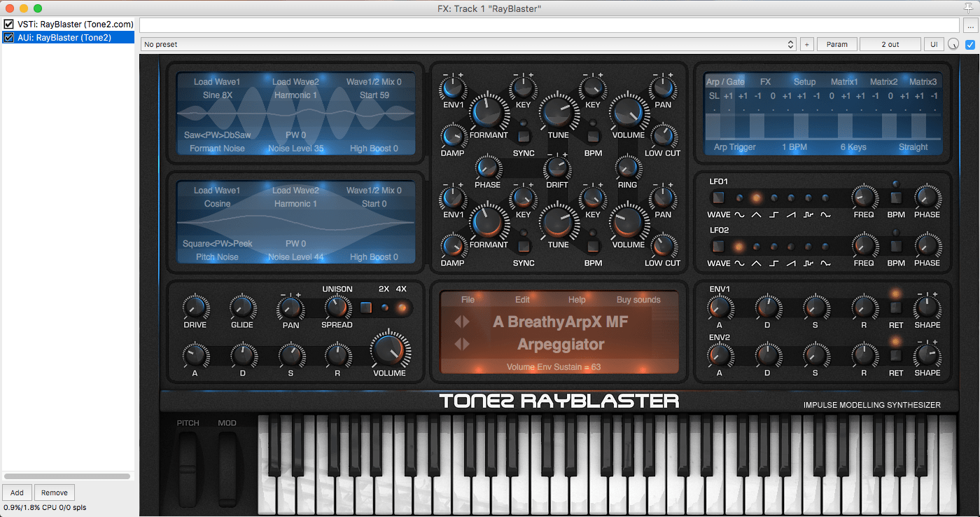The width and height of the screenshot is (980, 517).
Task: Choose the triangle wave shape for LFO1
Action: pos(757,198)
